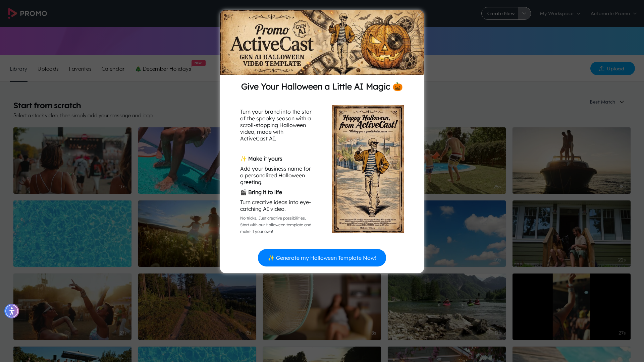Viewport: 644px width, 362px height.
Task: Select the boat couple 16s video
Action: 572,161
